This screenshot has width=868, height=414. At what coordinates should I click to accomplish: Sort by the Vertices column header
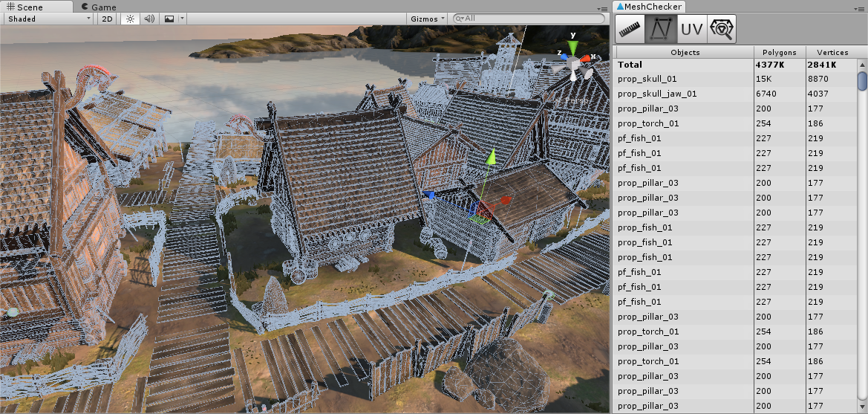pyautogui.click(x=832, y=52)
